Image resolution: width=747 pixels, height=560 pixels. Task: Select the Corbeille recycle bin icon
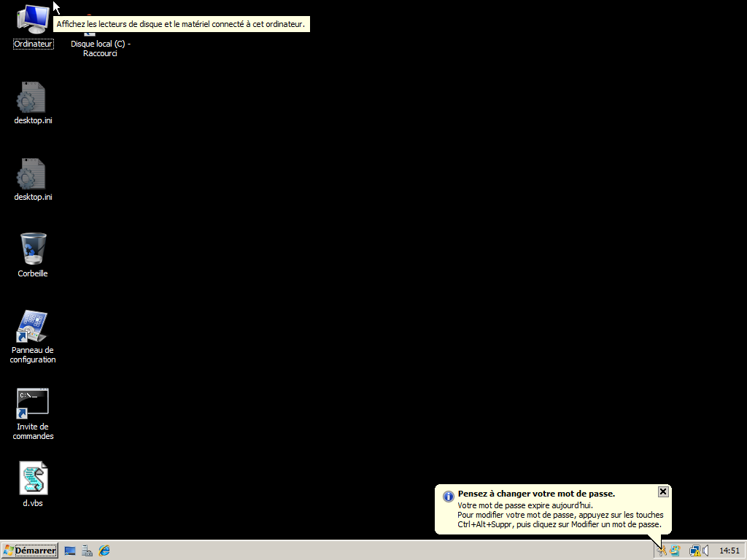point(33,250)
